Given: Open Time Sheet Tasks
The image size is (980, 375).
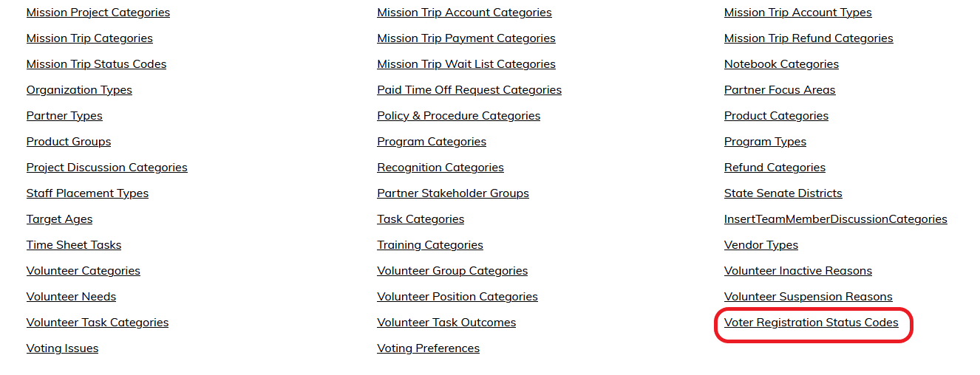Looking at the screenshot, I should click(x=74, y=245).
